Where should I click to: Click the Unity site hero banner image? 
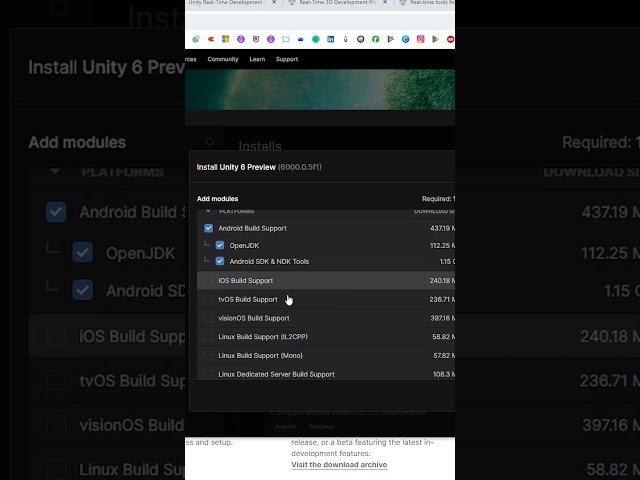(320, 89)
